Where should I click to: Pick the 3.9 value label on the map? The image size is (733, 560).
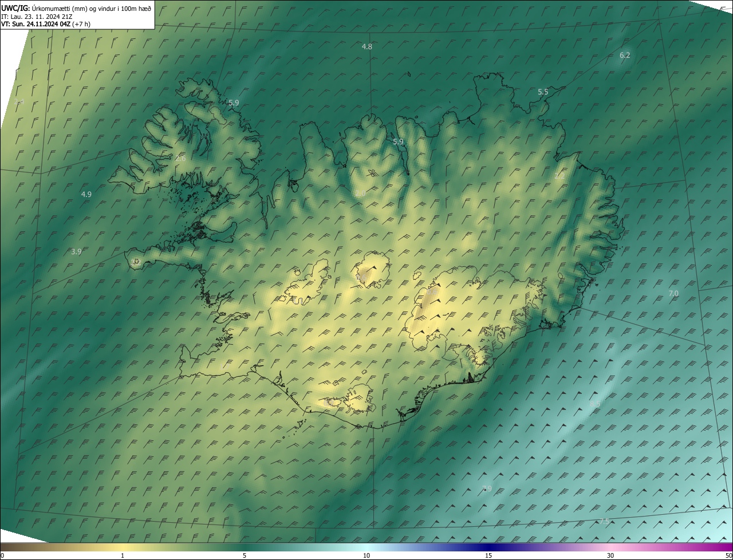(76, 251)
